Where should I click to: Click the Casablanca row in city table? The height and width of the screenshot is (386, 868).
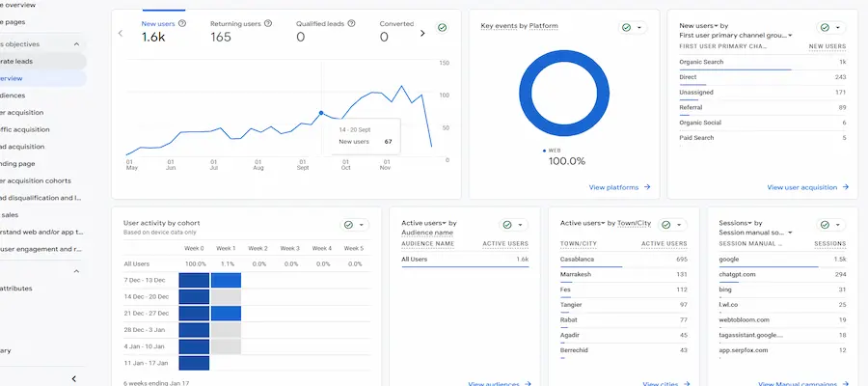pyautogui.click(x=623, y=260)
